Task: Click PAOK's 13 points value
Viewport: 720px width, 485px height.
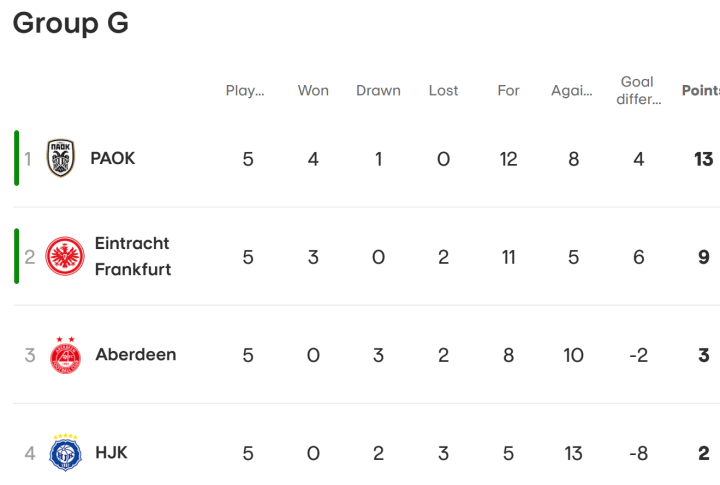Action: coord(703,159)
